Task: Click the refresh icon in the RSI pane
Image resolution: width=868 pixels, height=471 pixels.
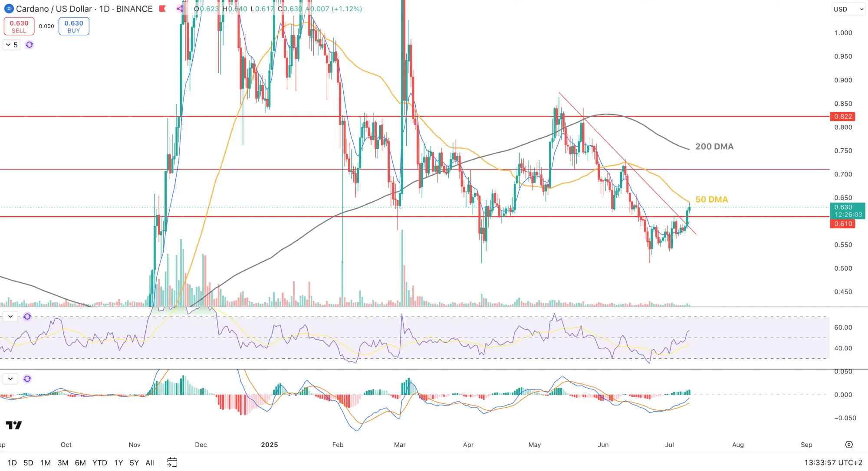Action: 27,317
